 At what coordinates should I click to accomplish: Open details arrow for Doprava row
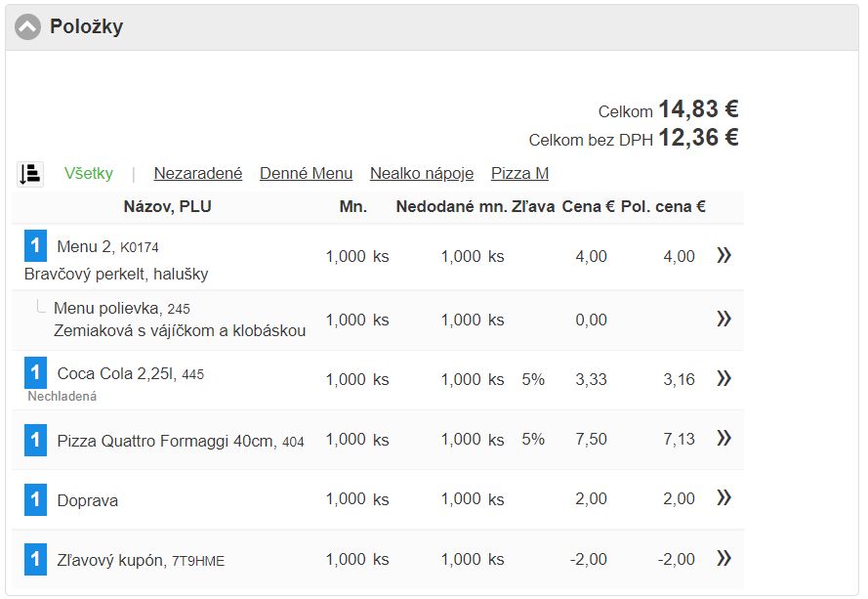point(723,498)
